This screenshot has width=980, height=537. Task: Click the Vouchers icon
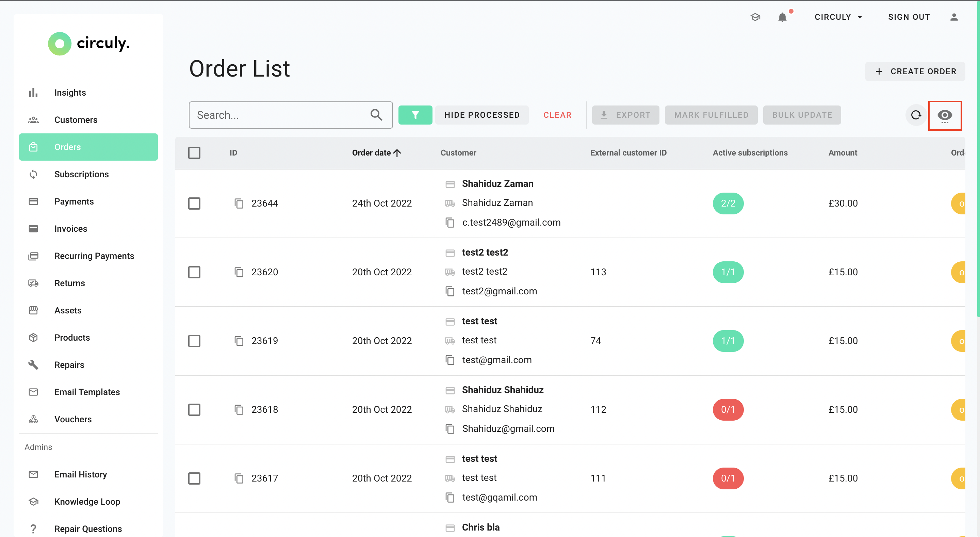point(33,419)
